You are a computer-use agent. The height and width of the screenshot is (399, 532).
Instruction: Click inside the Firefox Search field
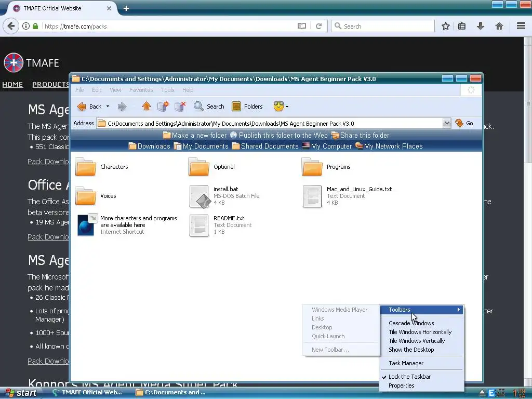coord(383,26)
